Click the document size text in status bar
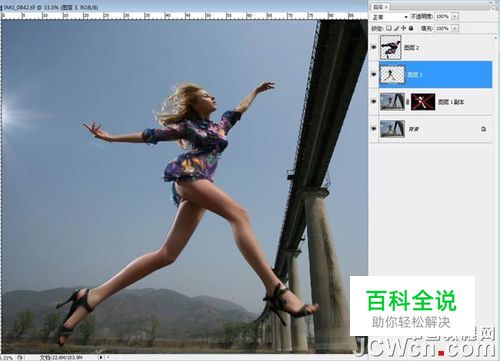 tap(61, 358)
